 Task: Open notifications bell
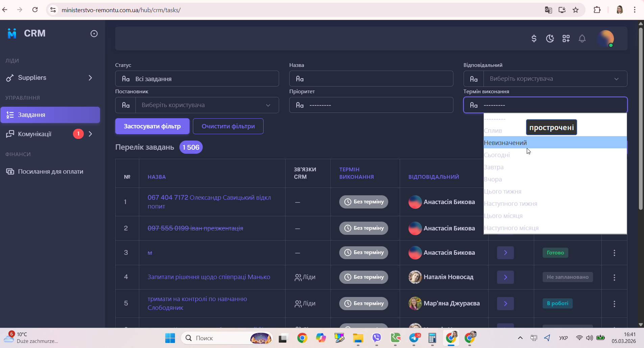coord(582,39)
